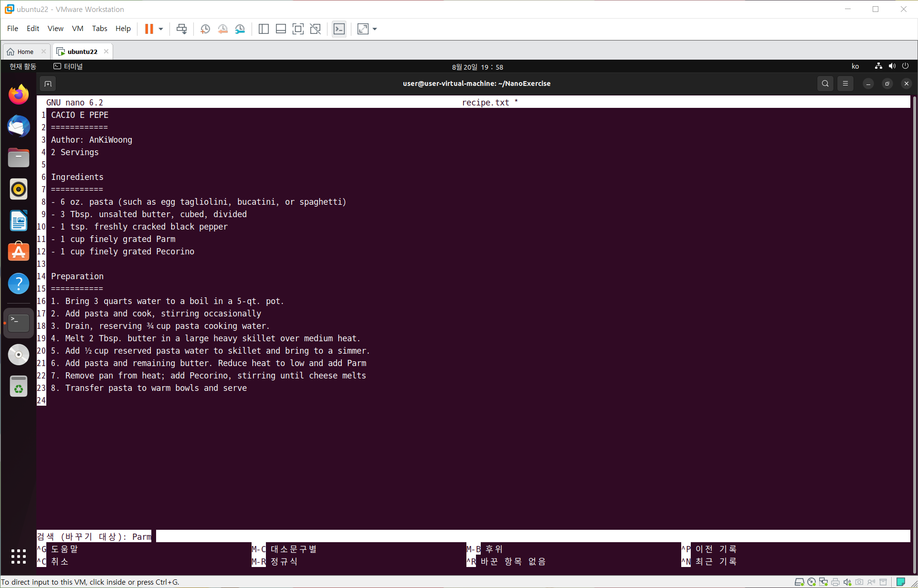Open new terminal tab button
This screenshot has width=918, height=588.
point(48,84)
